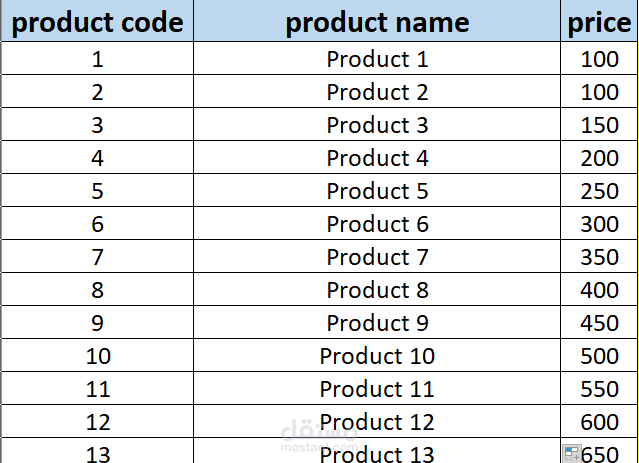Click the "price" header cell
The image size is (639, 463).
[x=599, y=23]
